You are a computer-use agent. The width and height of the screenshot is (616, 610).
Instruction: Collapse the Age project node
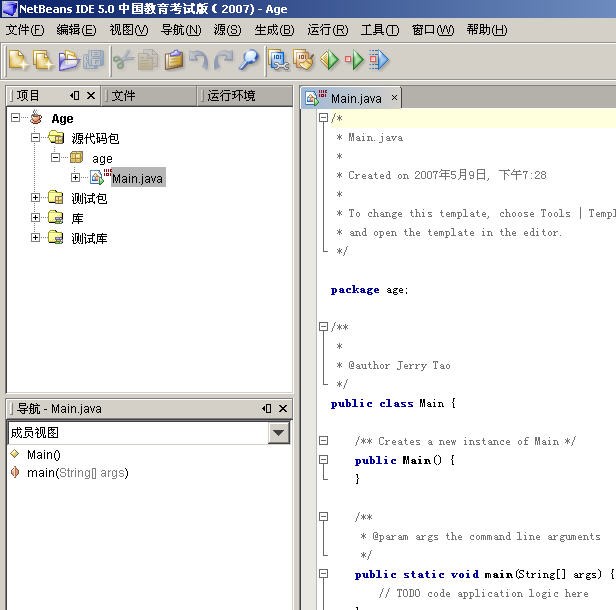click(15, 117)
